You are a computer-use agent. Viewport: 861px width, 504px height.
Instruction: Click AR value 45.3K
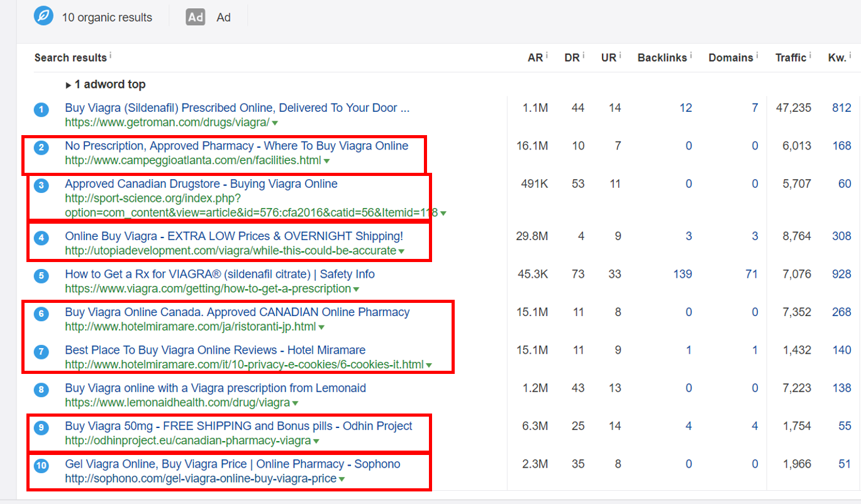pyautogui.click(x=534, y=274)
